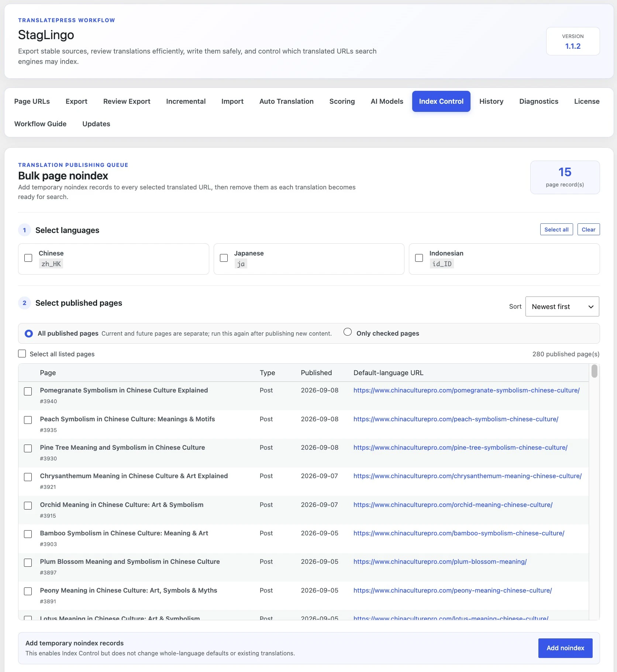This screenshot has width=617, height=672.
Task: Open the Scoring tab
Action: click(x=342, y=101)
